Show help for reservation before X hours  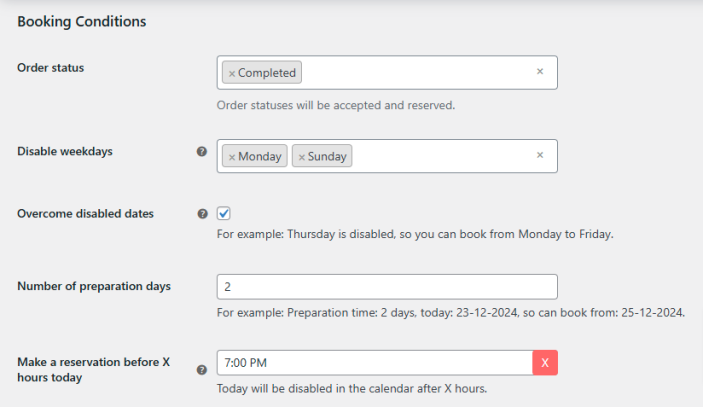202,369
